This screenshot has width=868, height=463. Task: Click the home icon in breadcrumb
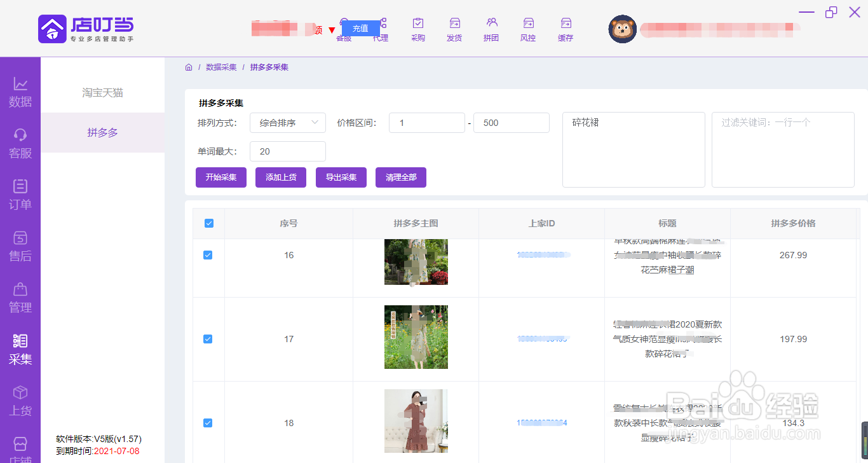[189, 67]
